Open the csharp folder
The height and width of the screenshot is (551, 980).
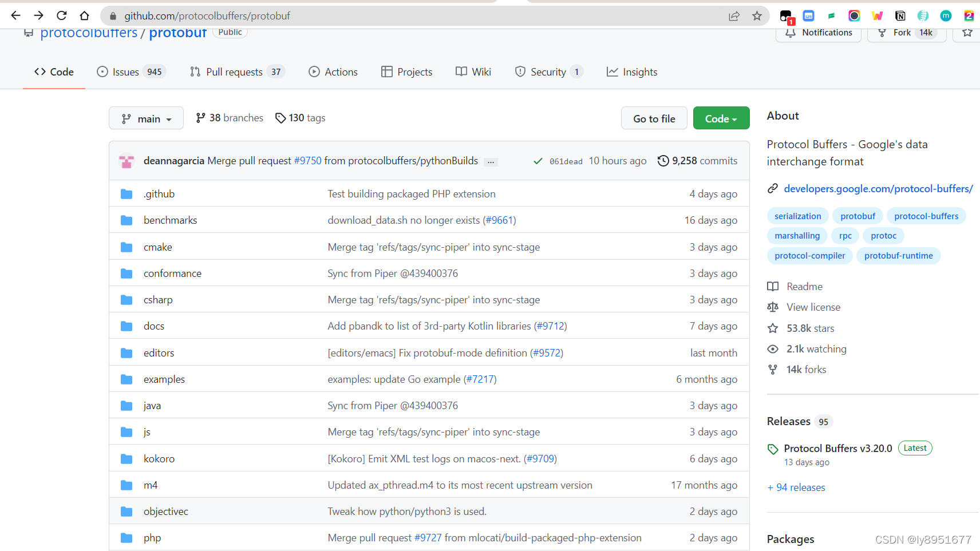pyautogui.click(x=158, y=300)
